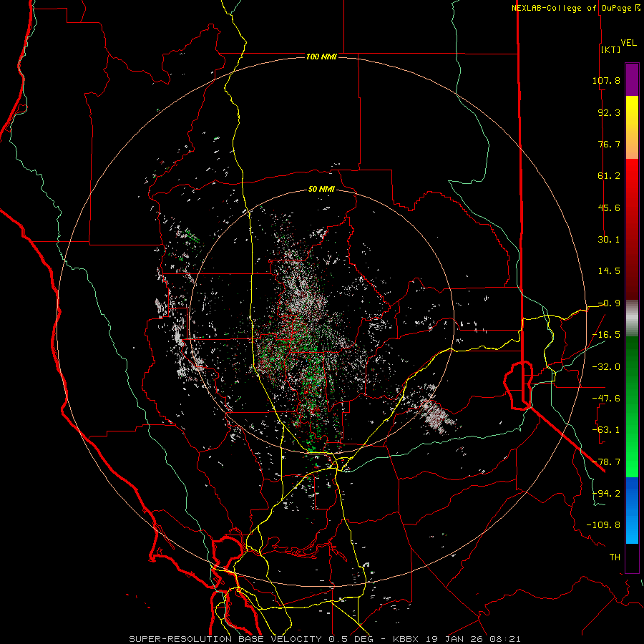
Task: Click the -0.9 velocity label
Action: coord(609,303)
